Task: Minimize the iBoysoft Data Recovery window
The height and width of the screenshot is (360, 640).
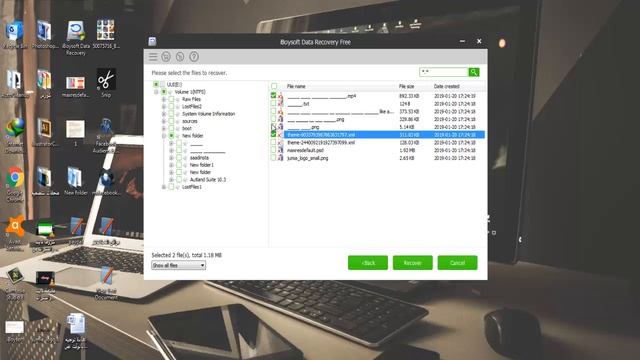Action: (462, 41)
